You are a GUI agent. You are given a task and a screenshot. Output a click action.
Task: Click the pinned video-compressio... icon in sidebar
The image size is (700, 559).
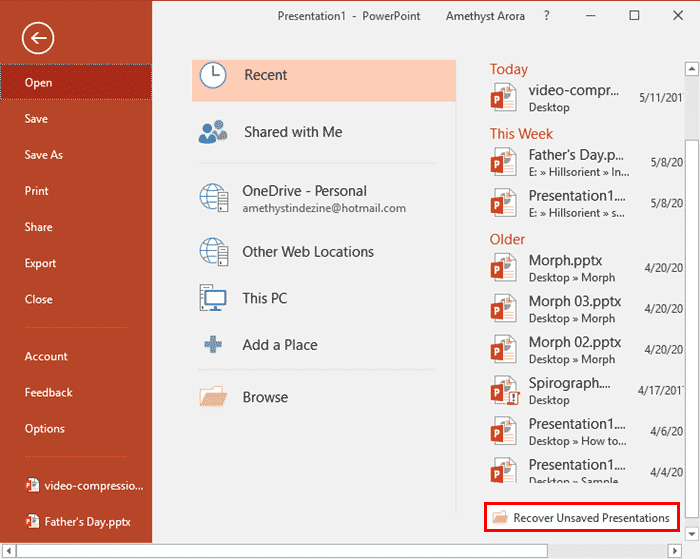point(33,485)
